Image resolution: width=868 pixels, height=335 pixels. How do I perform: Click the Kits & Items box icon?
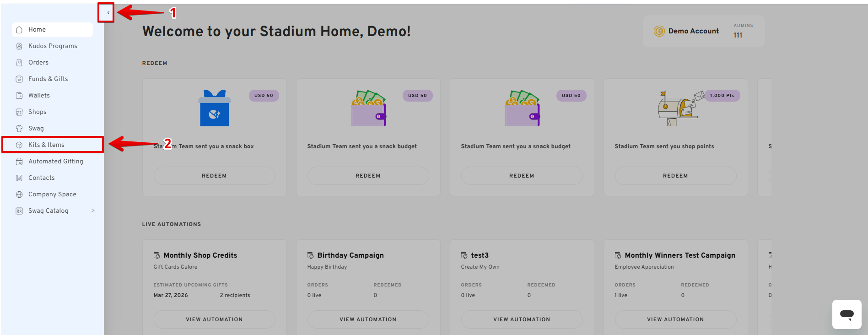click(x=19, y=145)
